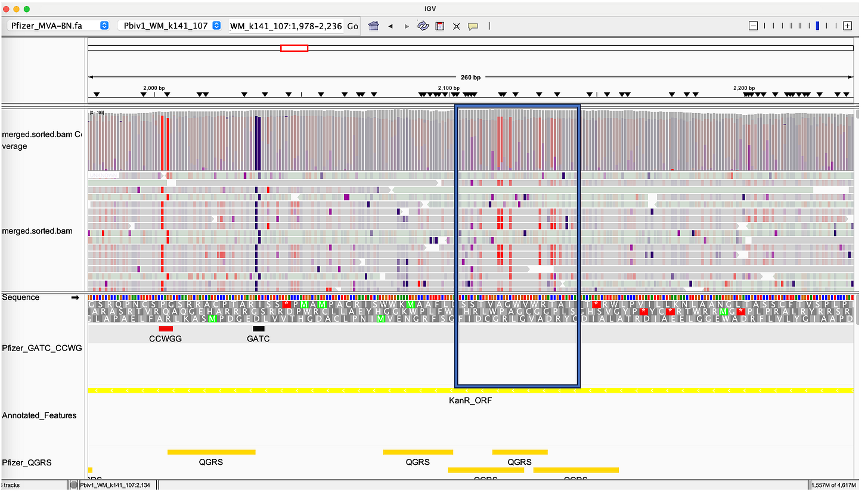
Task: Select the Pfizer_QGRS track name
Action: coord(27,462)
